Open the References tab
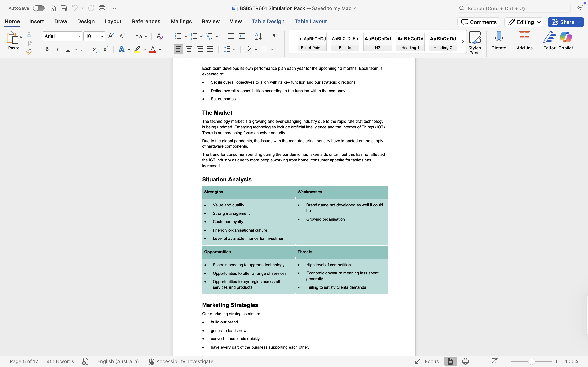The image size is (588, 367). coord(146,21)
